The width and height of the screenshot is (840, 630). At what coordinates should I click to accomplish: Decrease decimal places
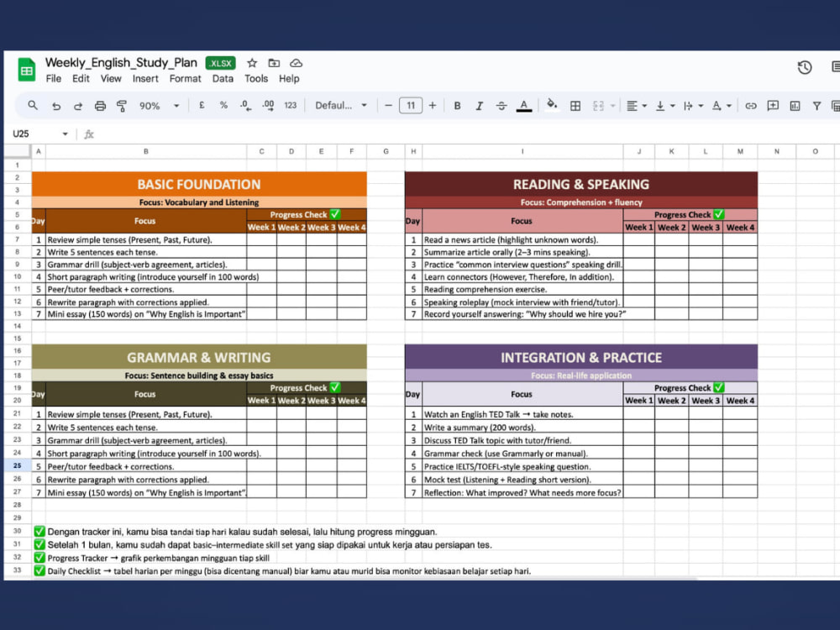pyautogui.click(x=245, y=106)
